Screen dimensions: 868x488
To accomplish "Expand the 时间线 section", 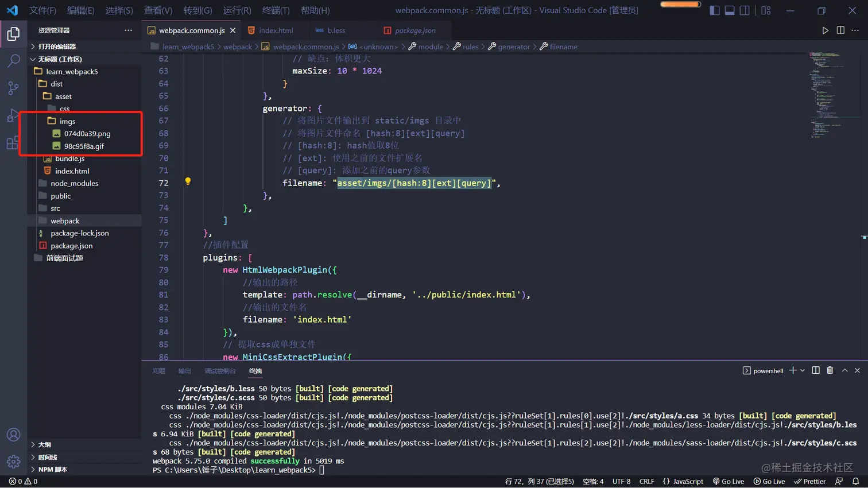I will click(x=84, y=457).
